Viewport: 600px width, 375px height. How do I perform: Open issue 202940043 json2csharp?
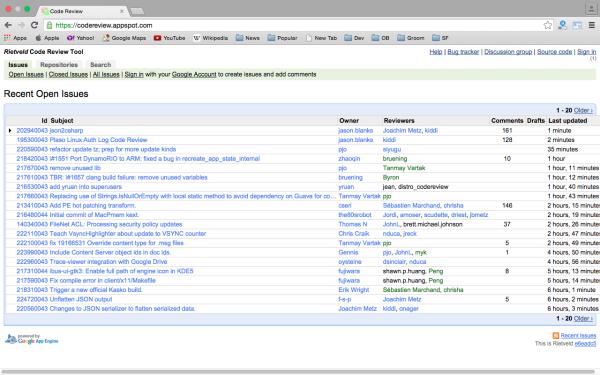50,130
